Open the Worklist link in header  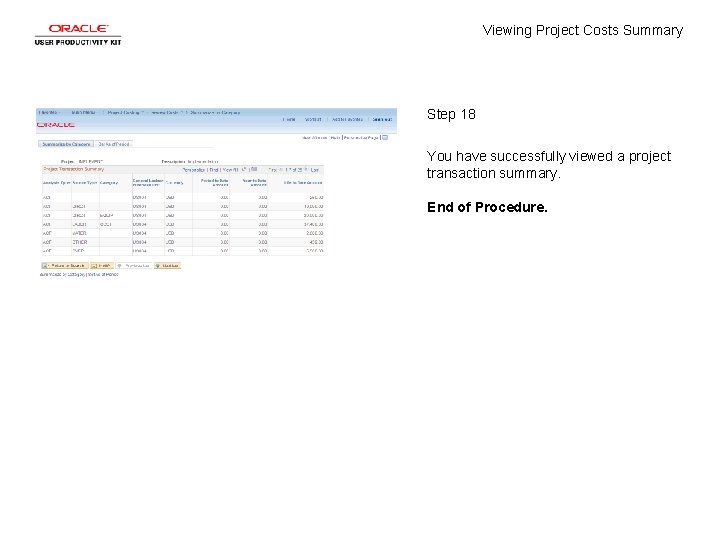[x=313, y=119]
